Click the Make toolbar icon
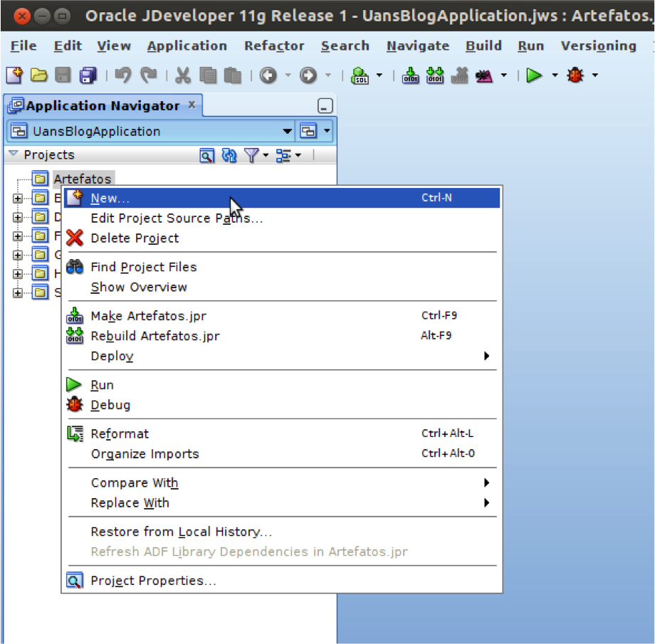The image size is (655, 644). 411,75
